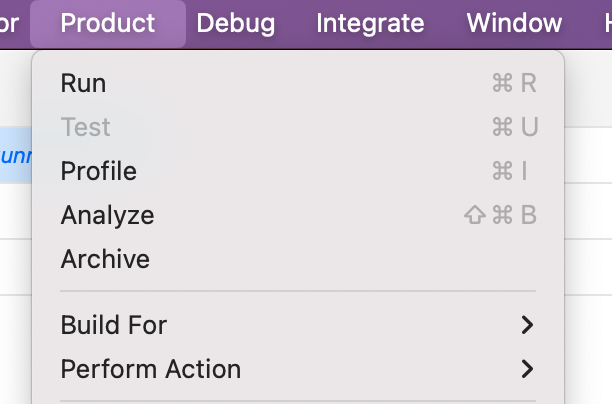Select Archive in the Product menu

298,259
